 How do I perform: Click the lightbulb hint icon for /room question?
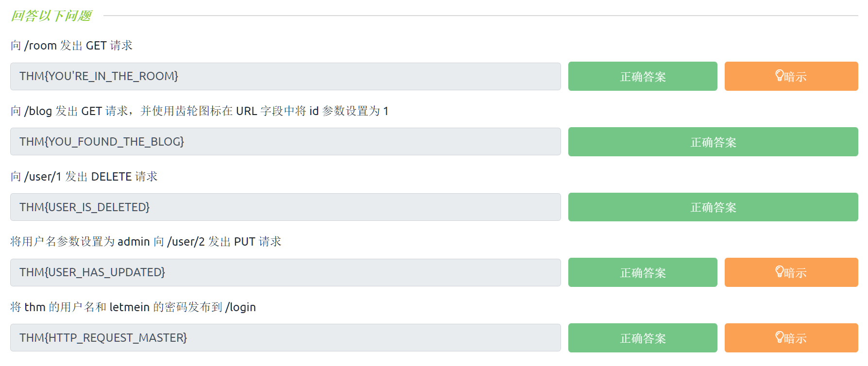(x=779, y=76)
